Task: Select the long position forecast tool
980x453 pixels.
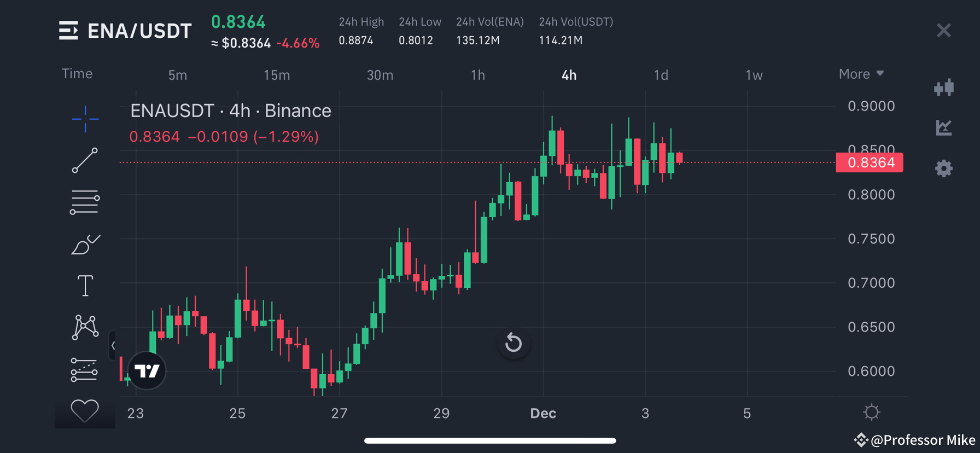Action: [x=85, y=369]
